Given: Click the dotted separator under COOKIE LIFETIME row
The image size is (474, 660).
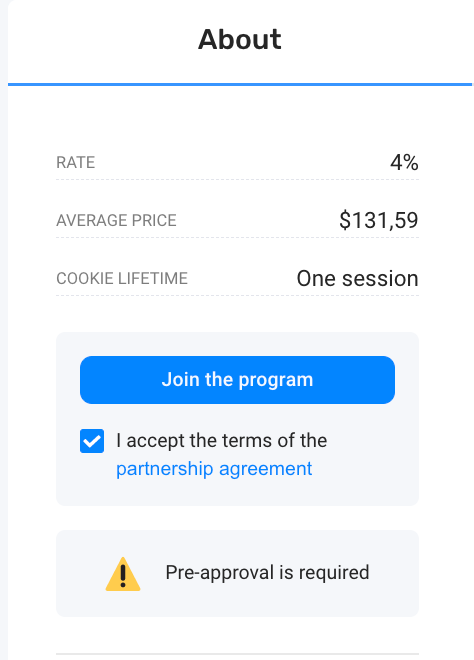Looking at the screenshot, I should pyautogui.click(x=237, y=296).
